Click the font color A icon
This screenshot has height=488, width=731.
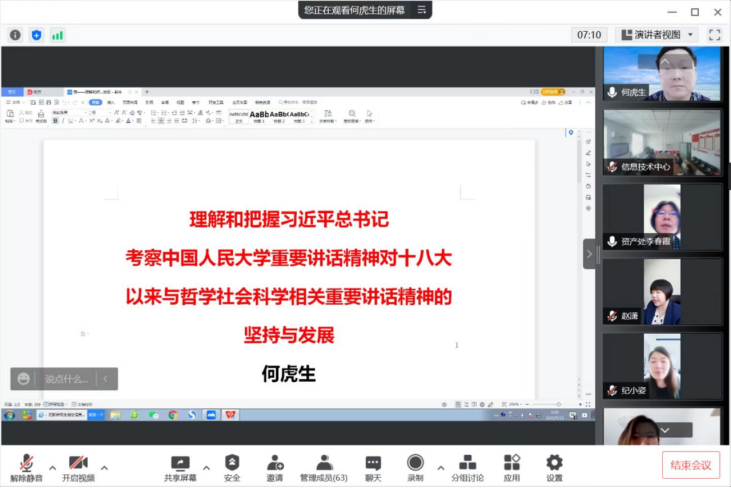point(128,121)
